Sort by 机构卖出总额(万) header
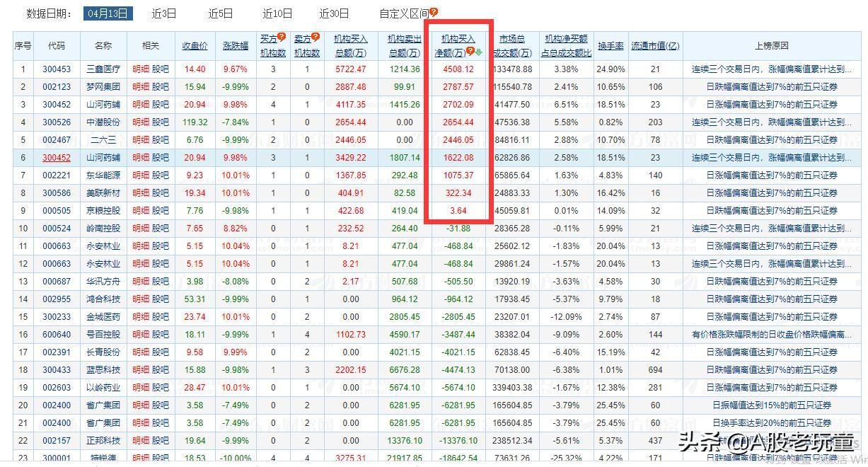The image size is (868, 467). coord(405,45)
